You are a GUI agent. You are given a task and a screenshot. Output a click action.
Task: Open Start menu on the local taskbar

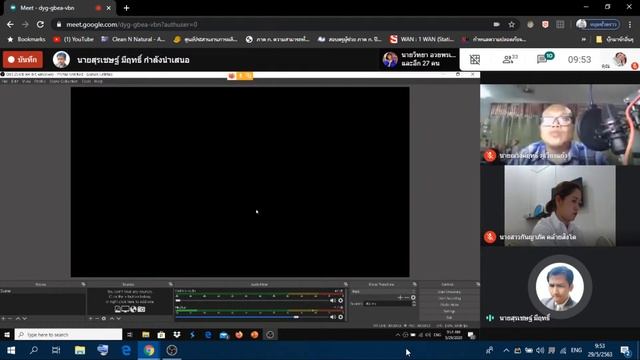point(11,350)
